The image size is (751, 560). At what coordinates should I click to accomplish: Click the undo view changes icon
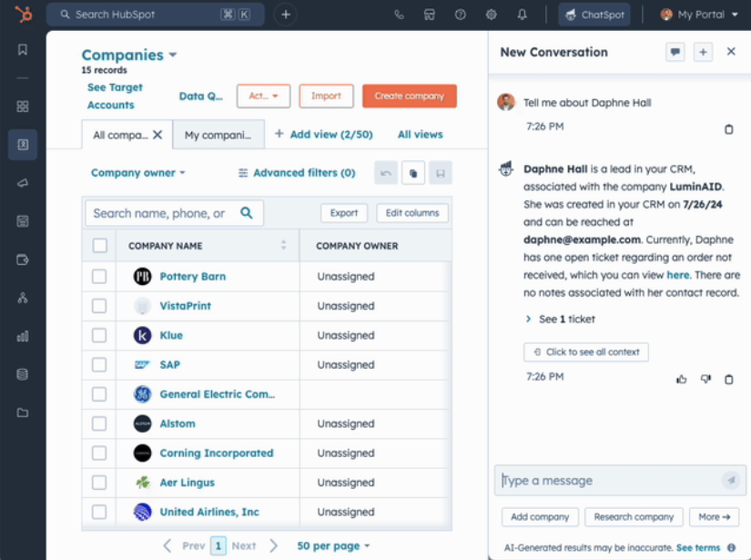(x=386, y=173)
